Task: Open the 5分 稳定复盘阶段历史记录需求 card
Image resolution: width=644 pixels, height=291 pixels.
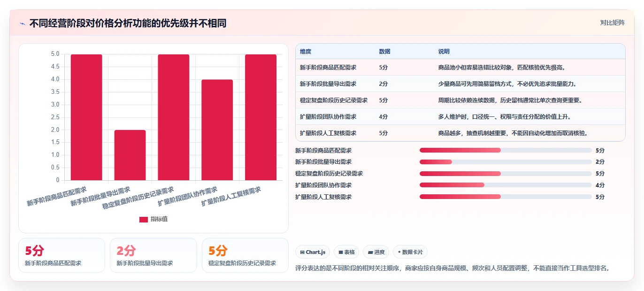Action: 245,255
